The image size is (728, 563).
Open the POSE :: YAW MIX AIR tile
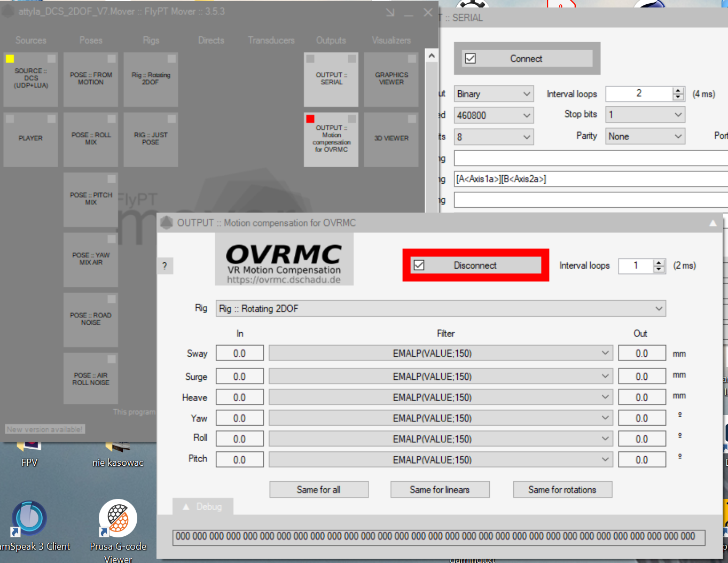tap(91, 259)
